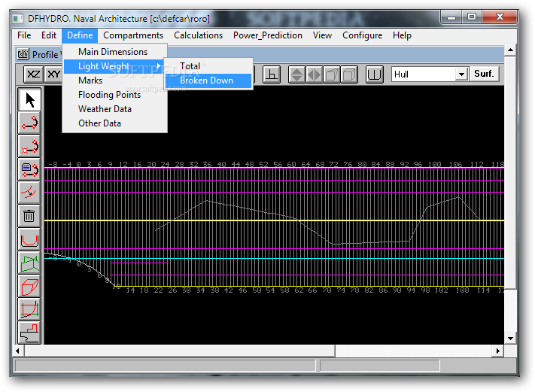Click the blue list curve tool
This screenshot has width=535, height=392.
[x=29, y=169]
